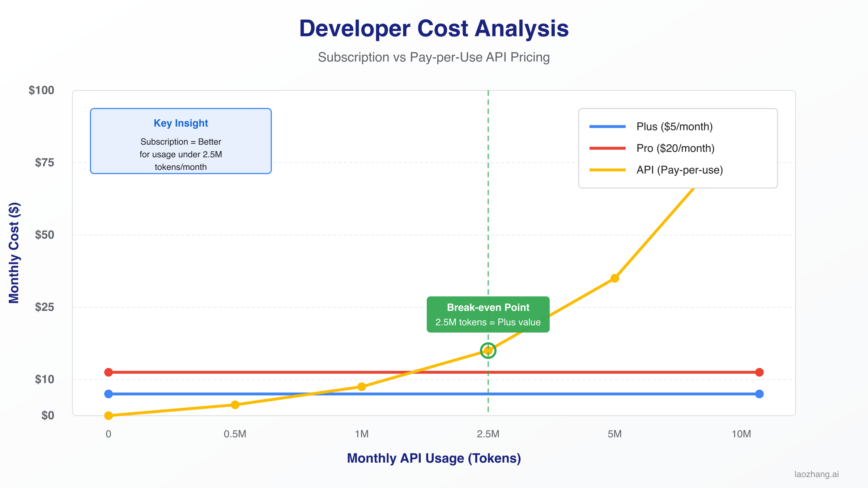Click the yellow API data point at 0.5M
Screen dimensions: 868x488
[235, 404]
